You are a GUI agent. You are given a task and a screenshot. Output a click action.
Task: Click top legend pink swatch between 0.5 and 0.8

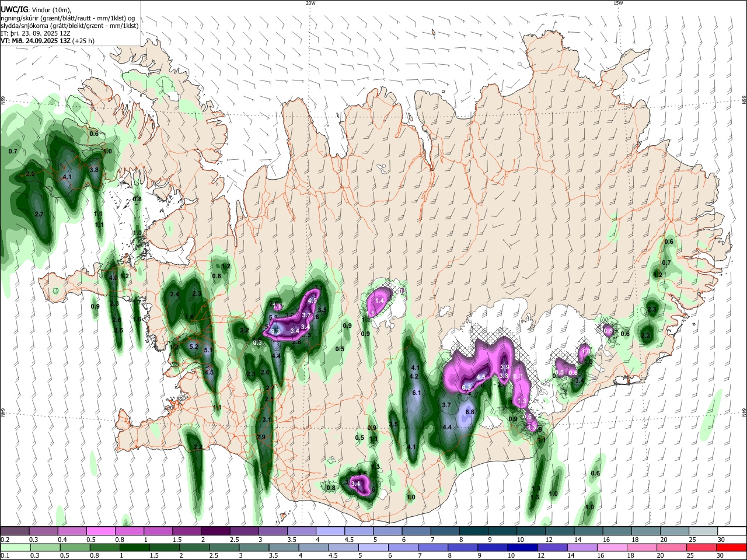(101, 531)
